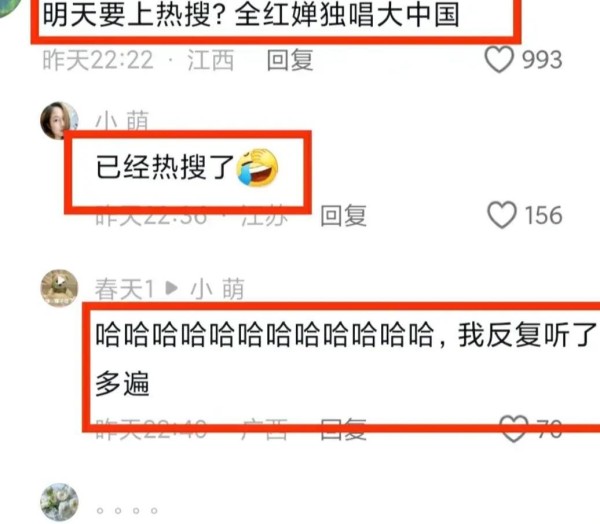Tap the 993 like count number
This screenshot has height=524, width=600.
pos(542,60)
